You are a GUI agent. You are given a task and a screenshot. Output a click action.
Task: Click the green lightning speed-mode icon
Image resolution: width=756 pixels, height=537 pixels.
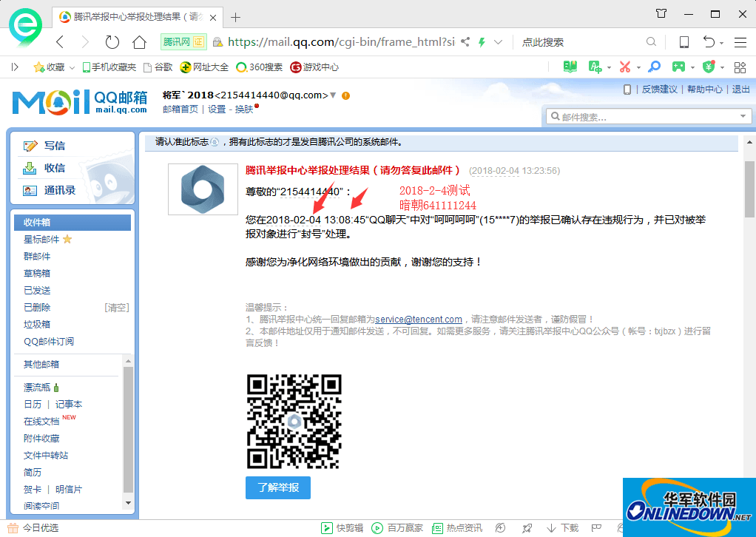pos(481,42)
